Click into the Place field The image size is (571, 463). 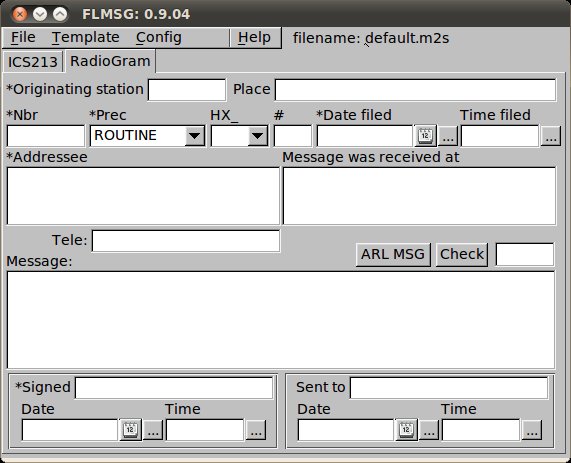[x=416, y=90]
